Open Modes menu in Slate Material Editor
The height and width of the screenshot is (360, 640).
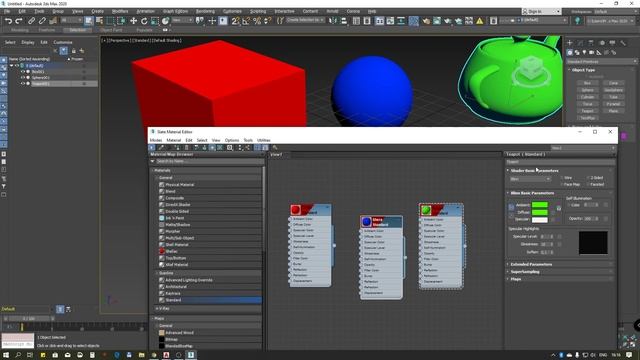pos(156,140)
